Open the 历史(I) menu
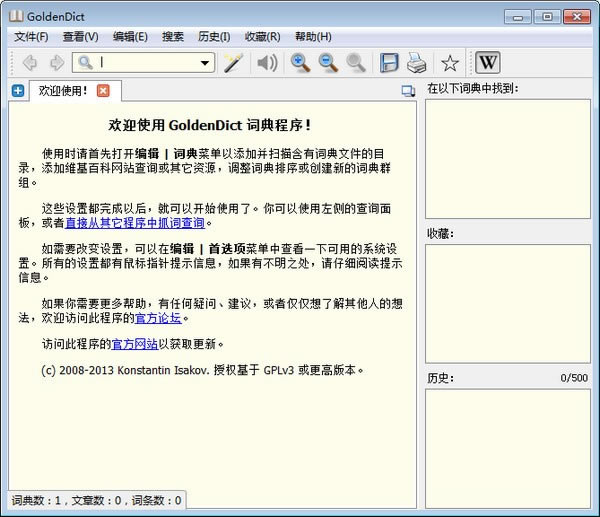 216,37
